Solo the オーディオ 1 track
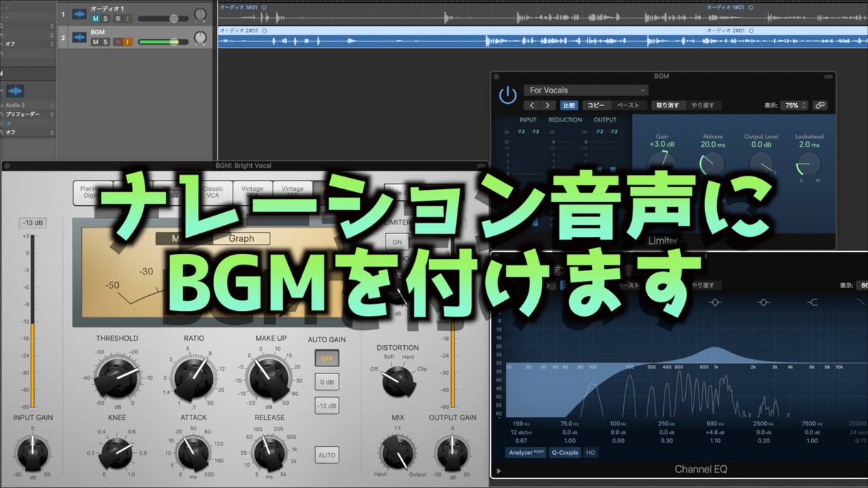Viewport: 868px width, 488px height. [106, 18]
